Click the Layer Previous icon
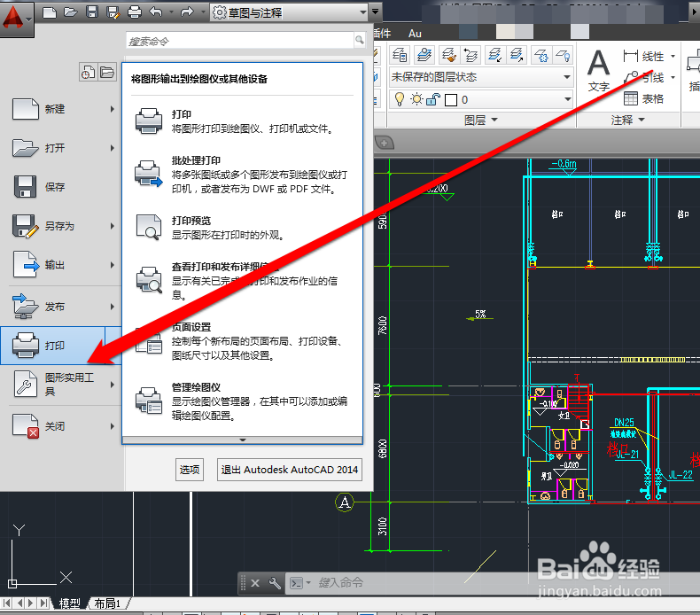Image resolution: width=700 pixels, height=615 pixels. click(471, 55)
